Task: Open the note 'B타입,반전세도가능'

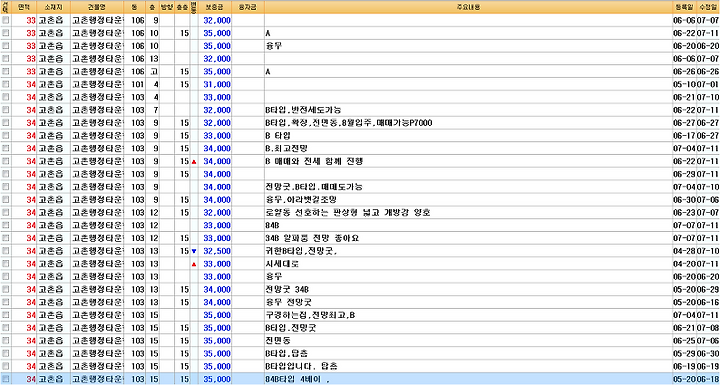Action: (x=303, y=110)
